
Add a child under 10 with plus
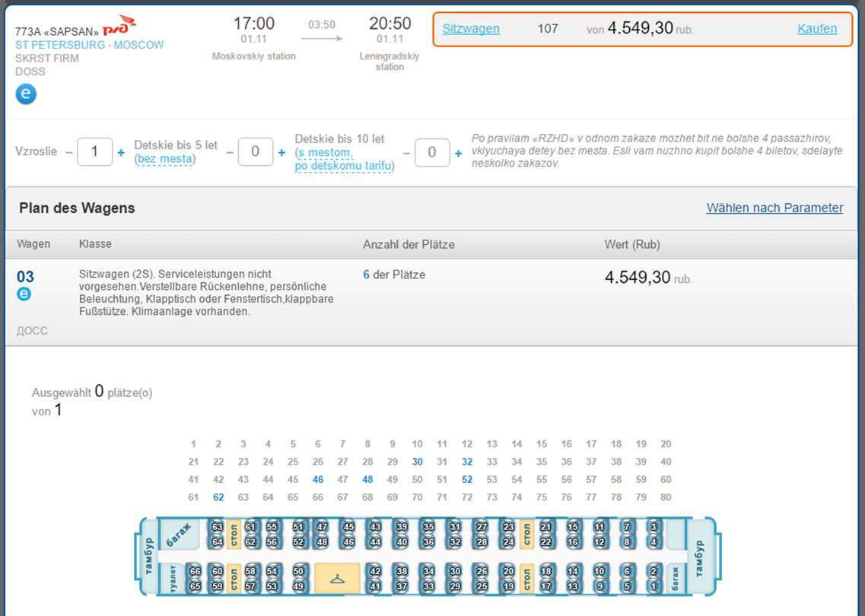[458, 153]
